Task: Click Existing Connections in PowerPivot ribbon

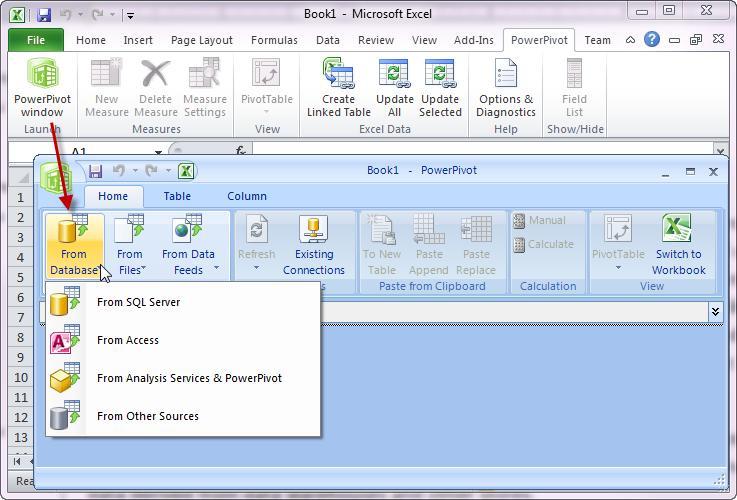Action: pos(314,245)
